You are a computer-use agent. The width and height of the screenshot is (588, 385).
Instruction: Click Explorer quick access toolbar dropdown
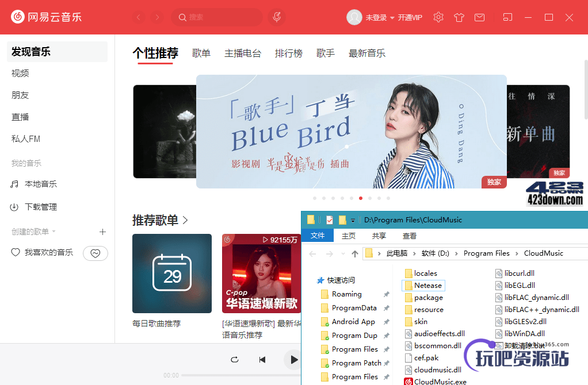coord(353,220)
